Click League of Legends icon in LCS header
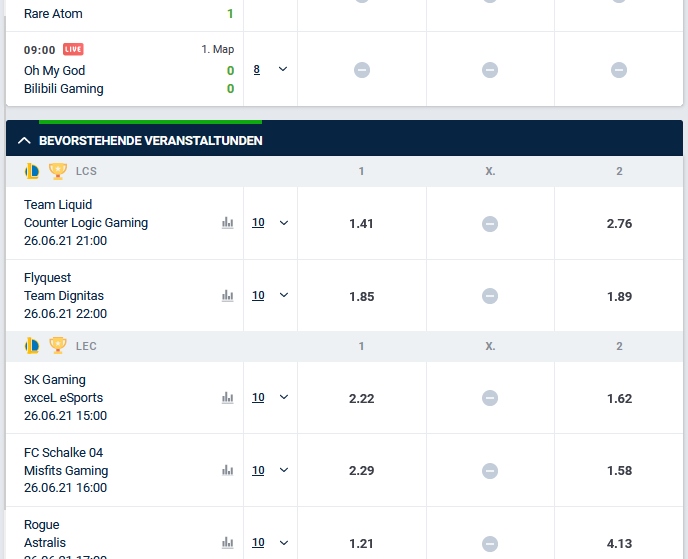The width and height of the screenshot is (688, 559). click(32, 171)
